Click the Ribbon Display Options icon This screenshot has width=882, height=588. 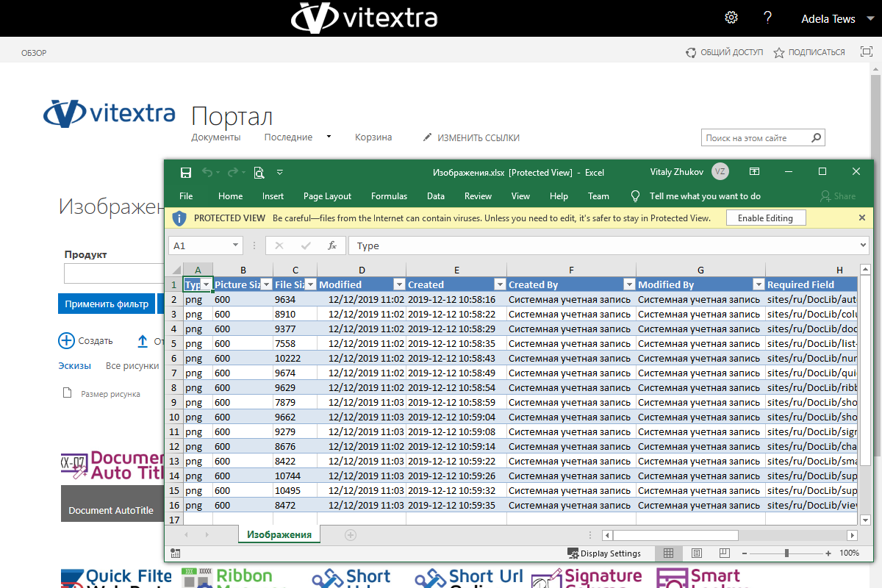[x=754, y=172]
